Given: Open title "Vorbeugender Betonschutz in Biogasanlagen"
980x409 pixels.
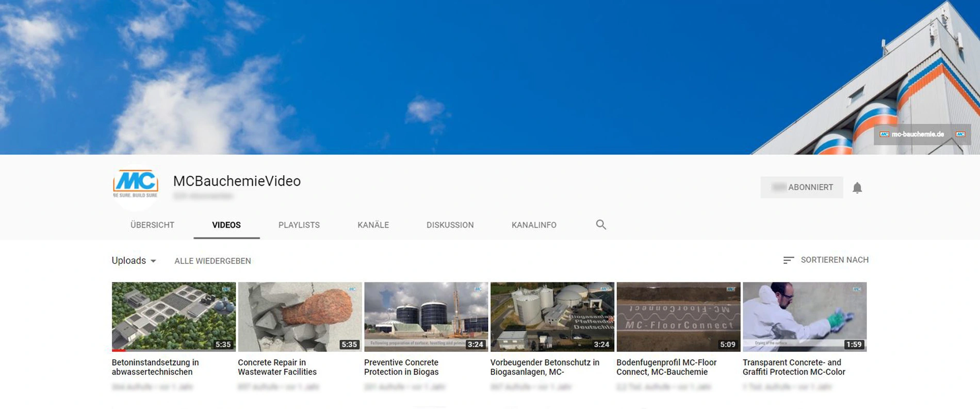Looking at the screenshot, I should tap(545, 367).
